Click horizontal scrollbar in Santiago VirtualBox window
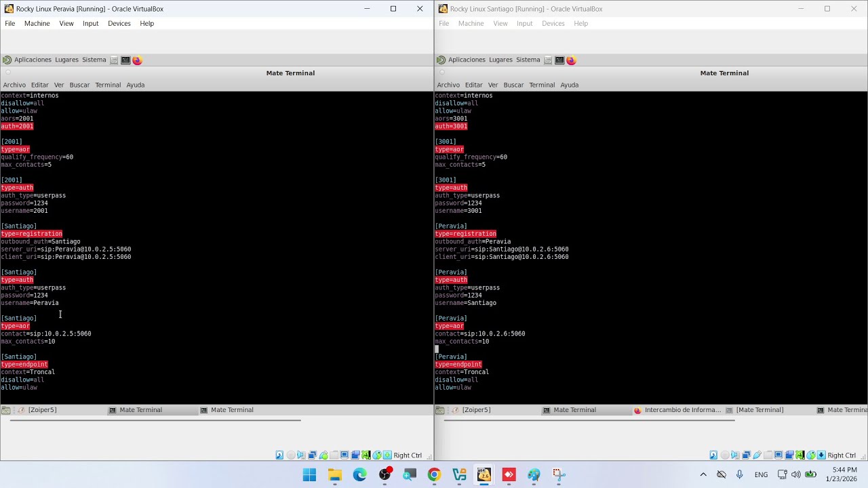The width and height of the screenshot is (868, 488). coord(589,420)
